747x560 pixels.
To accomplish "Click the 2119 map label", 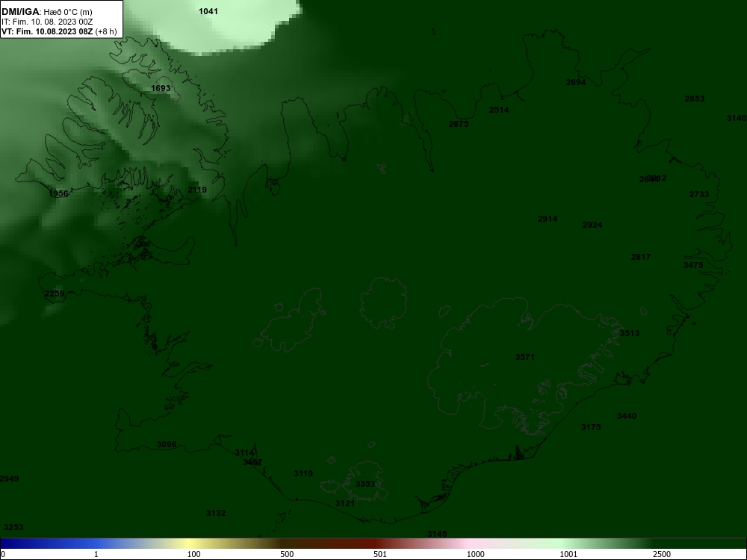I will pyautogui.click(x=197, y=190).
